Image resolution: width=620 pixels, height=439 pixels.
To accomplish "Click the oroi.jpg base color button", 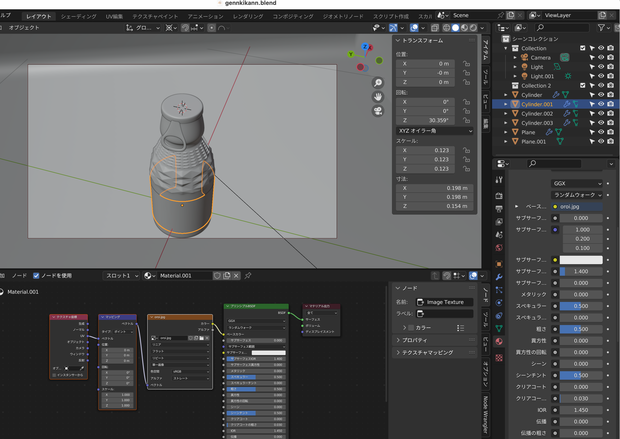I will point(577,206).
